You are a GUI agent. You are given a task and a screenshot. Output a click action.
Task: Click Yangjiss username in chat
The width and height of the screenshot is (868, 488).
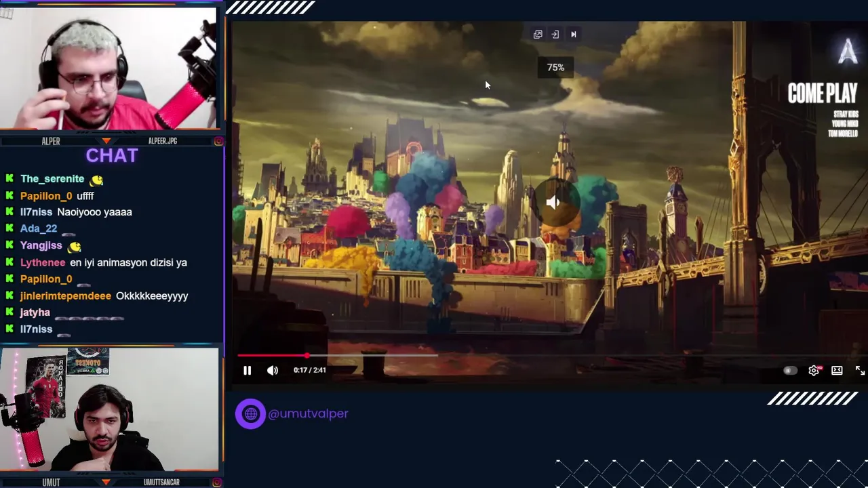click(41, 245)
